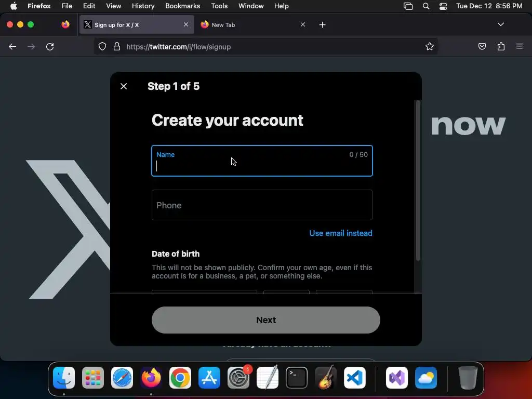Launch Google Chrome from the Dock
Image resolution: width=532 pixels, height=399 pixels.
pyautogui.click(x=180, y=378)
